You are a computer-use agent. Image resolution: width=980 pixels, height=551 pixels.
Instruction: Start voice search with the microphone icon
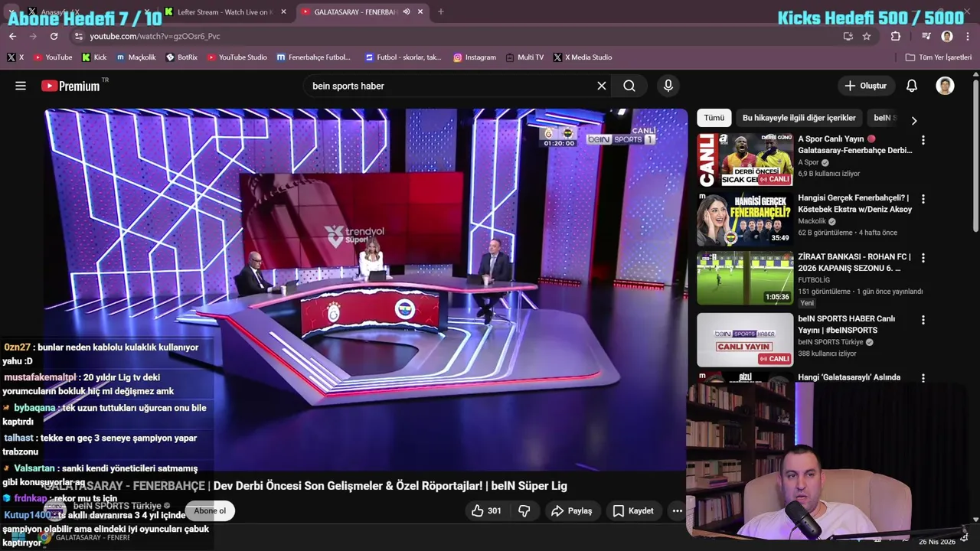(668, 86)
